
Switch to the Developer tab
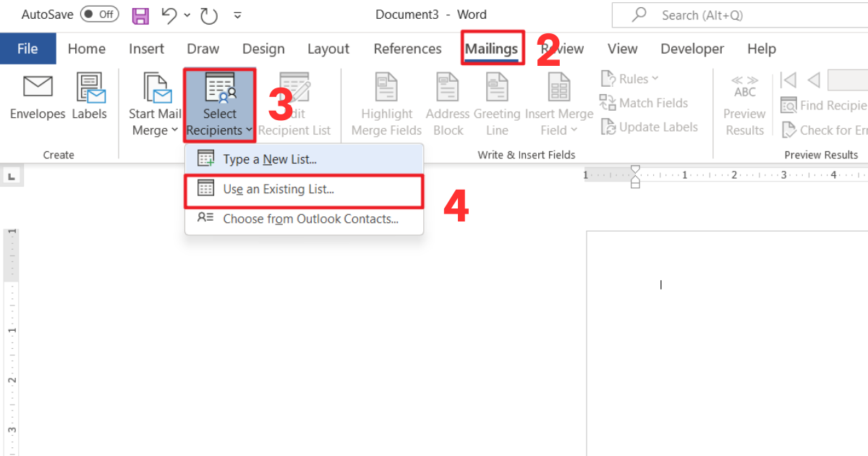(x=692, y=48)
